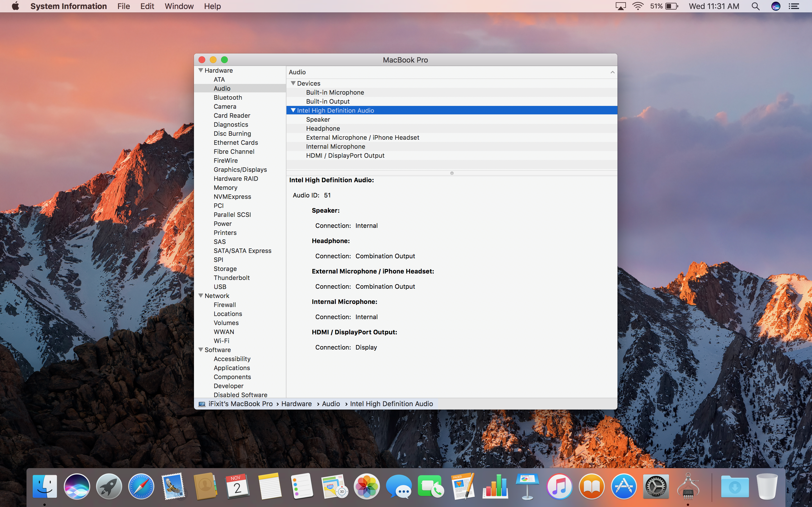The image size is (812, 507).
Task: Open the Wi-Fi status menu
Action: coord(637,6)
